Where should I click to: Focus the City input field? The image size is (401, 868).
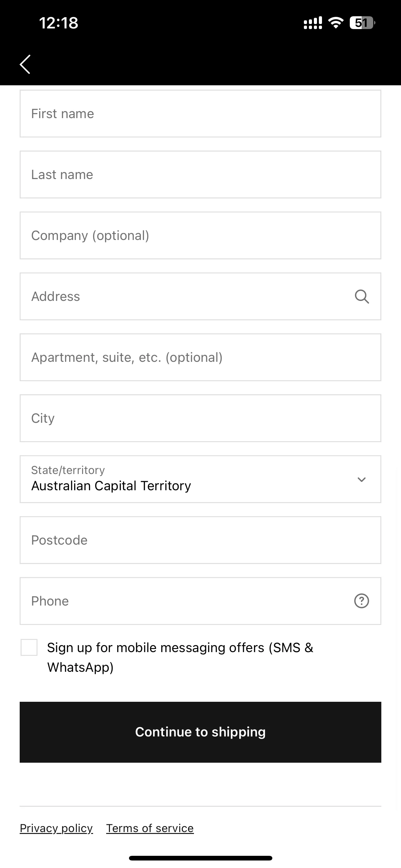pyautogui.click(x=200, y=418)
